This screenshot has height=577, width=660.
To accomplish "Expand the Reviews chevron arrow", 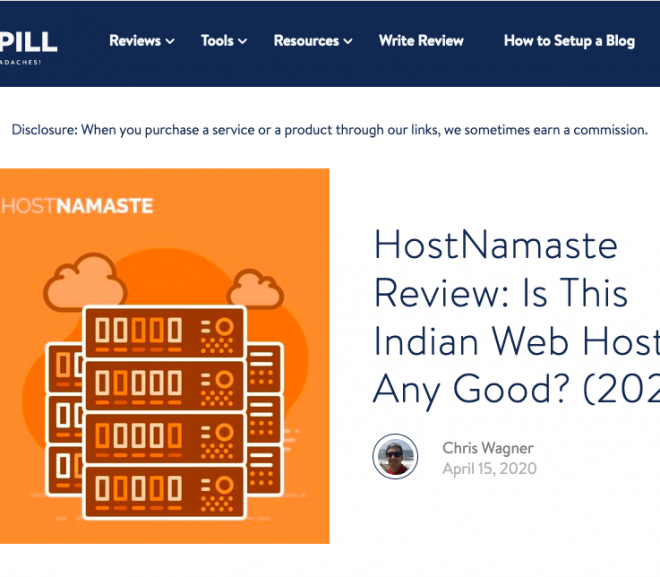I will (170, 42).
